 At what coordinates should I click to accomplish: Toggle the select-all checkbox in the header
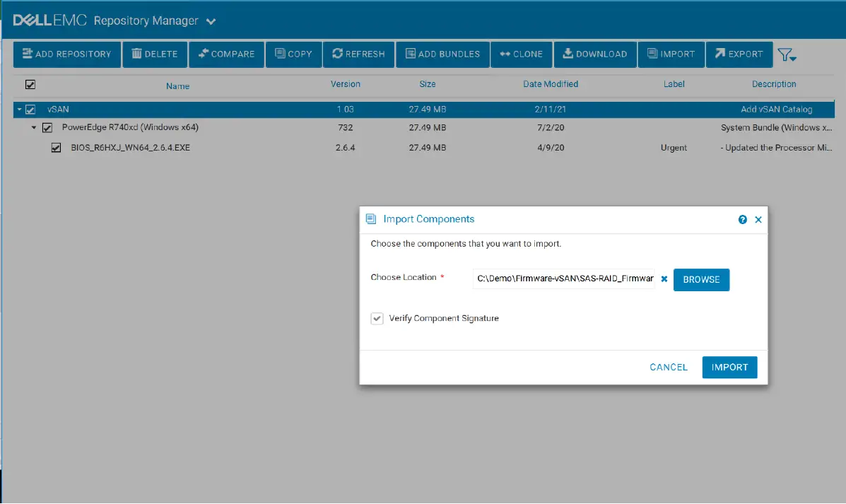[x=30, y=84]
